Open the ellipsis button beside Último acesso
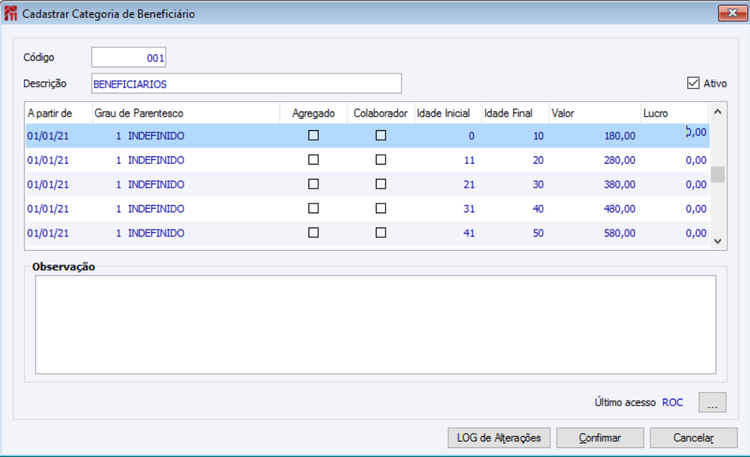The width and height of the screenshot is (750, 457). click(711, 403)
